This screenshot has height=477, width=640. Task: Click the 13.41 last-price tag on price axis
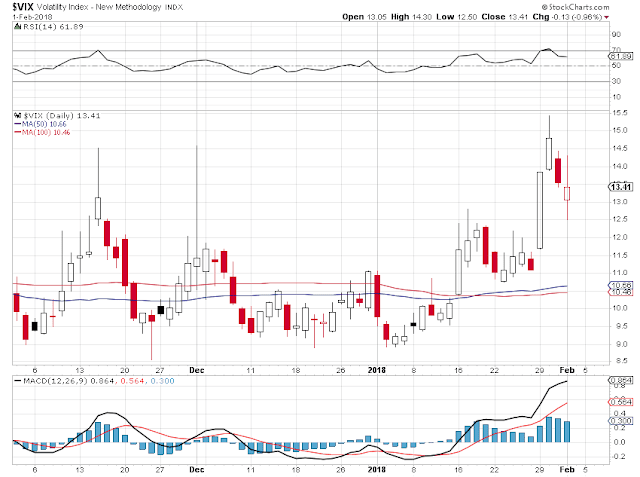point(621,187)
